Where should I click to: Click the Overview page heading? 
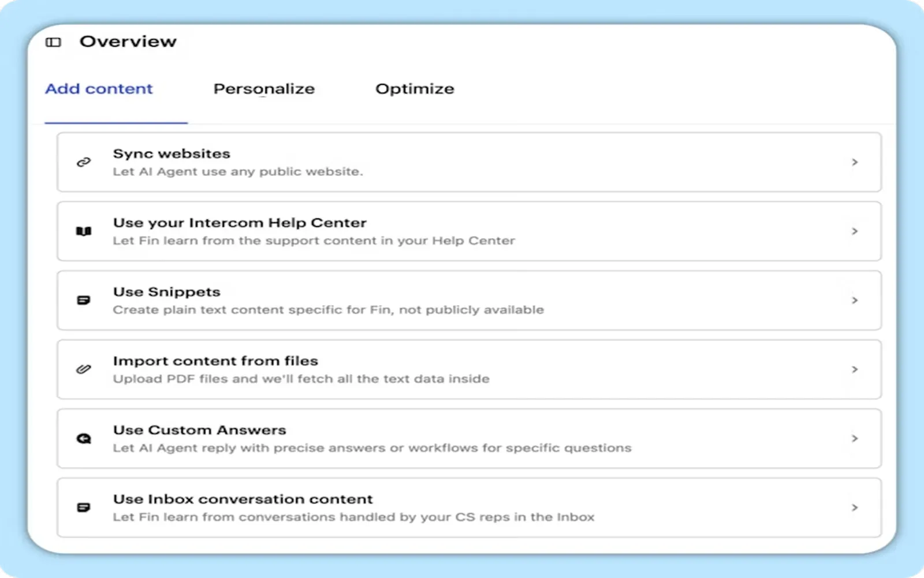coord(128,42)
